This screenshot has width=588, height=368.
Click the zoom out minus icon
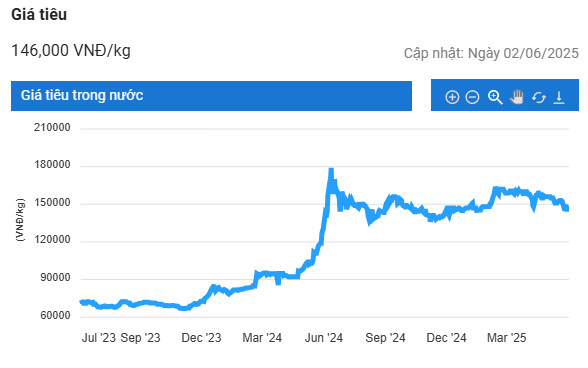tap(472, 97)
